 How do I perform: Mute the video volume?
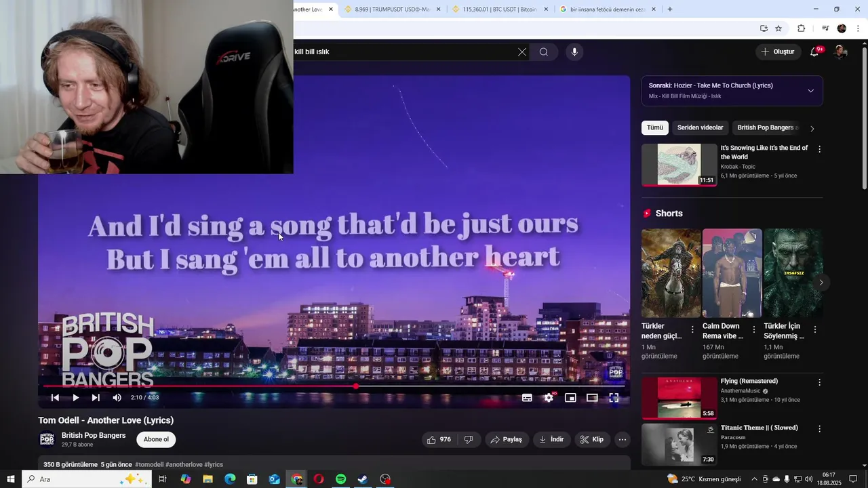pos(117,398)
